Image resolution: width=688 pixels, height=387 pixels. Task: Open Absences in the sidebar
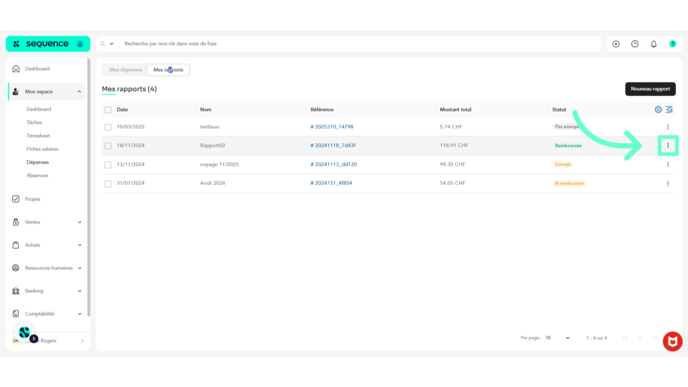(x=37, y=176)
